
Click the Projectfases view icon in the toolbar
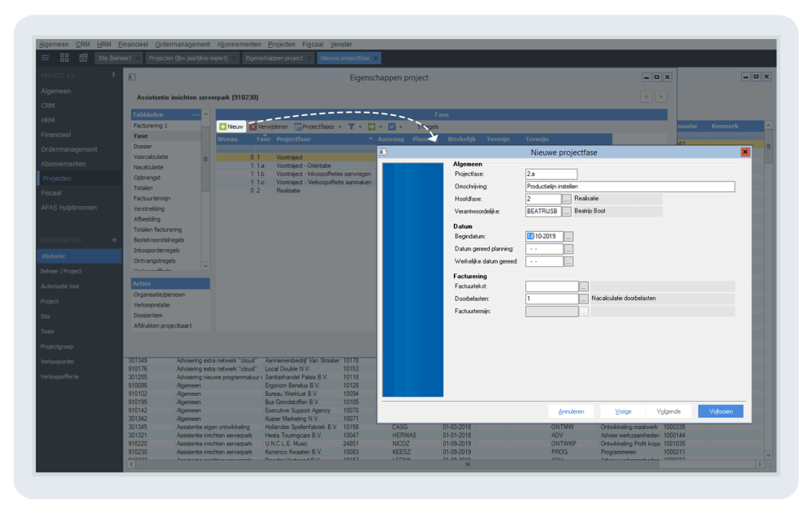click(298, 127)
